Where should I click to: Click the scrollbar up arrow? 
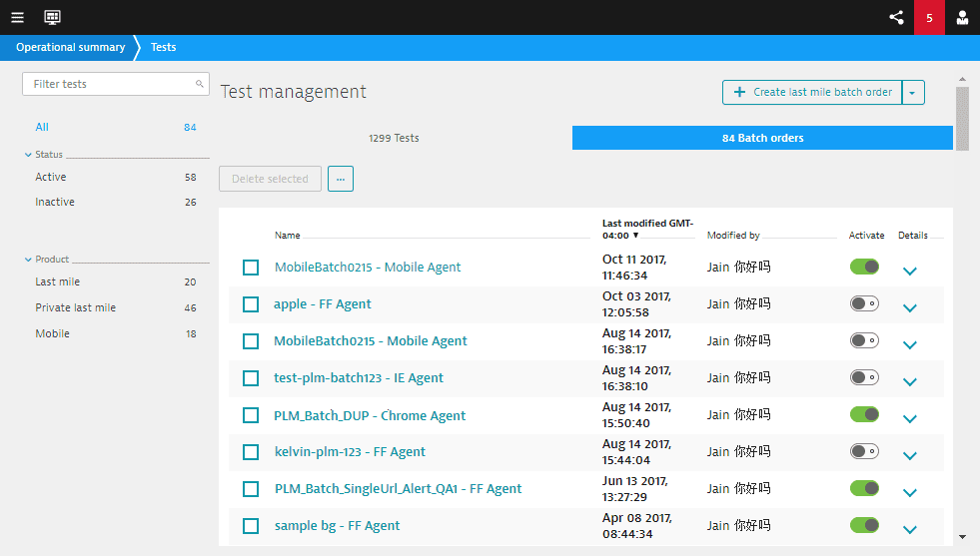click(962, 79)
